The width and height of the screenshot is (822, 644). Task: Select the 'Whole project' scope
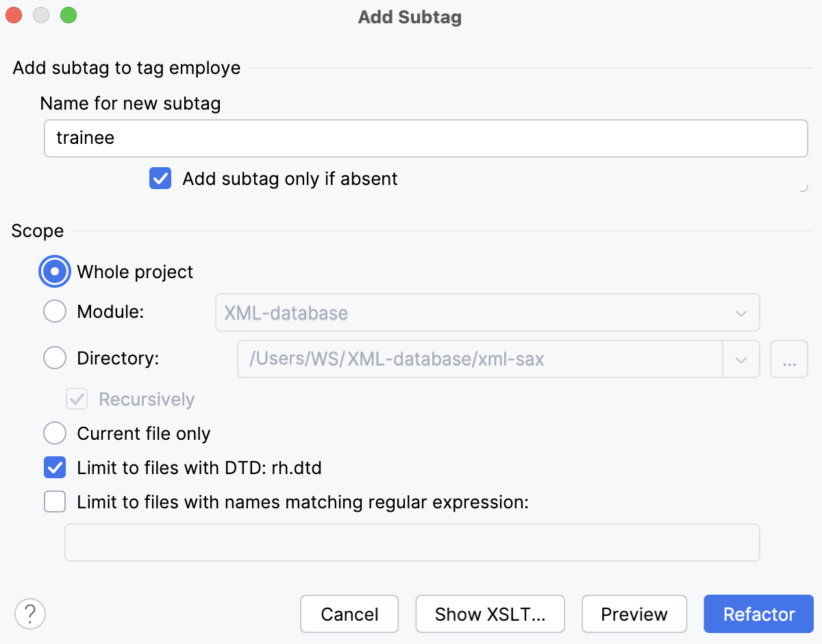pyautogui.click(x=54, y=271)
